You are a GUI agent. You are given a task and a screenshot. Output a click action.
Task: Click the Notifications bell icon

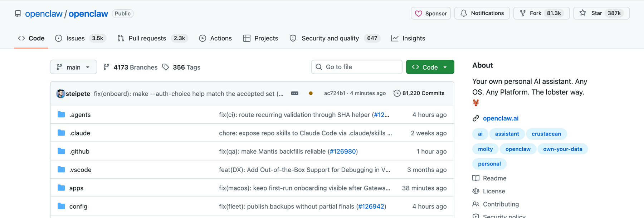click(464, 13)
